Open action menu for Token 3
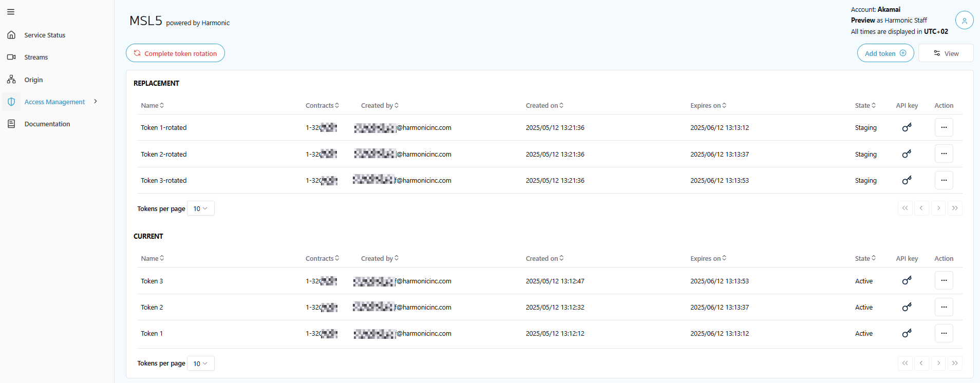The height and width of the screenshot is (383, 980). point(944,281)
